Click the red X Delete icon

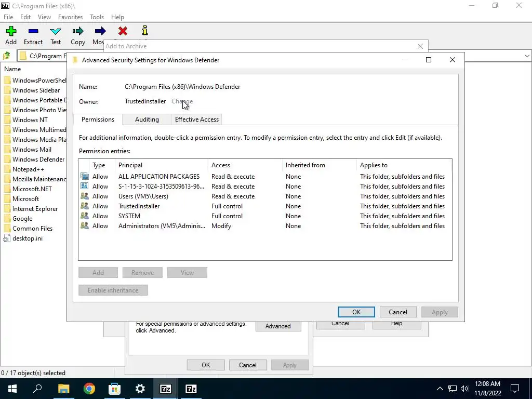pyautogui.click(x=123, y=31)
